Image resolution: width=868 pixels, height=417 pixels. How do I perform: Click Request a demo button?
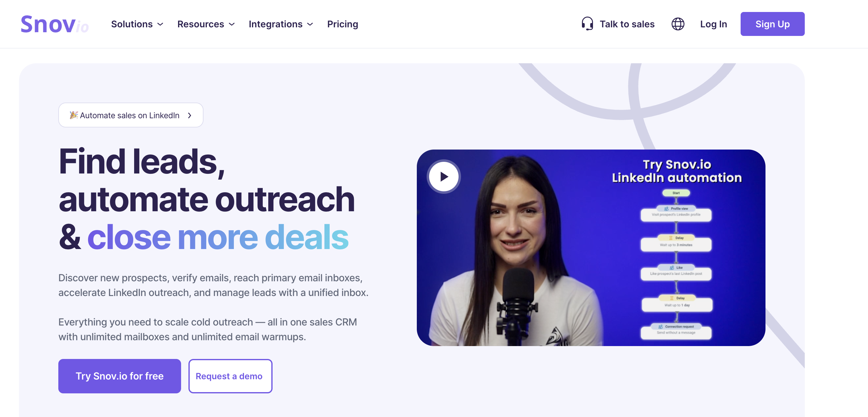tap(230, 376)
